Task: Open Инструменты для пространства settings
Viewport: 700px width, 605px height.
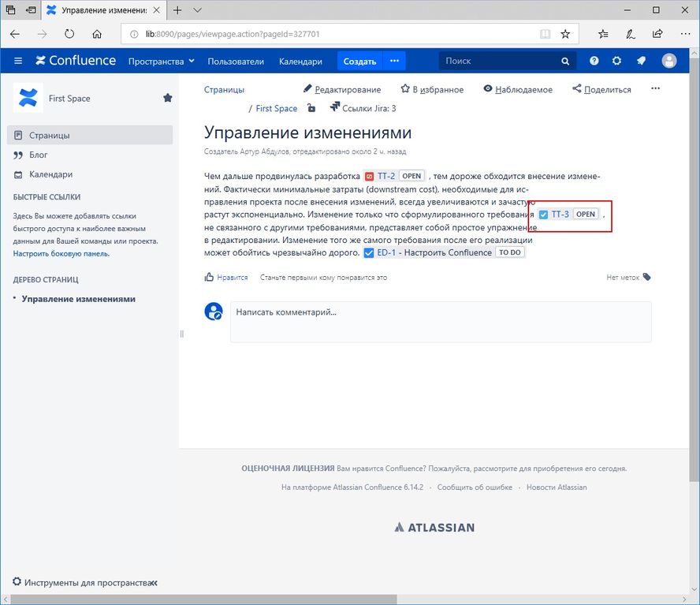Action: (x=81, y=582)
